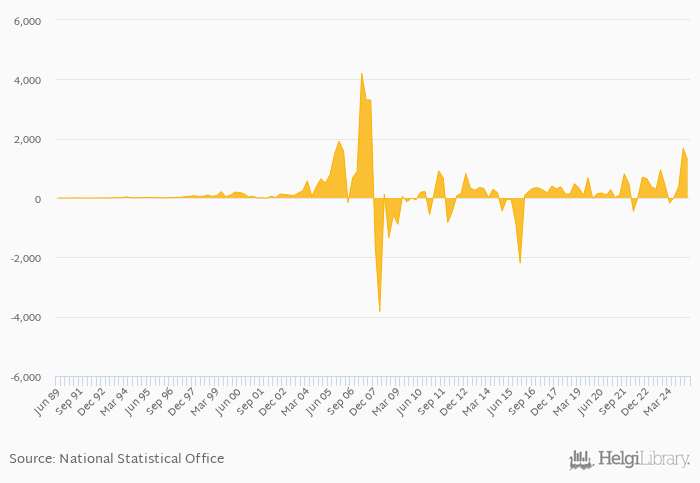Click the 4,000 y-axis label
Viewport: 700px width, 483px height.
click(x=26, y=80)
